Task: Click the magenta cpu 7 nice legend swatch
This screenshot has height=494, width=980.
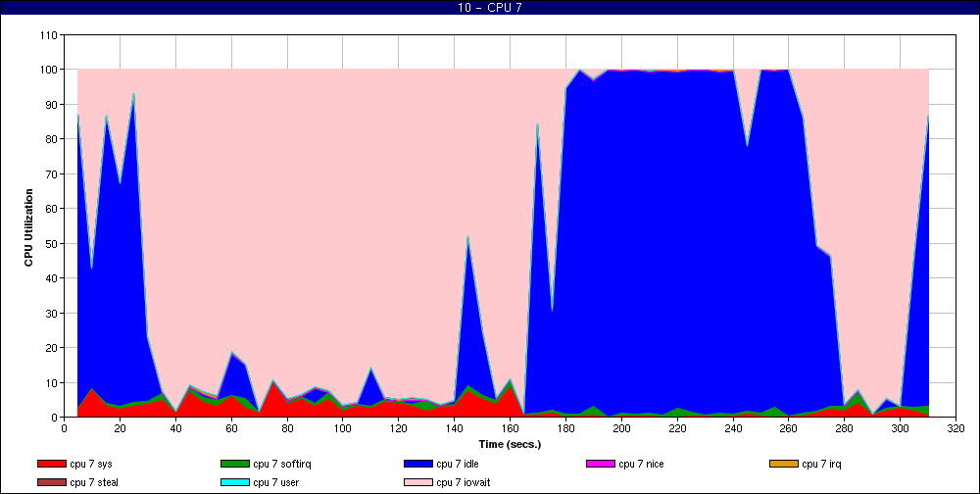Action: [x=600, y=464]
